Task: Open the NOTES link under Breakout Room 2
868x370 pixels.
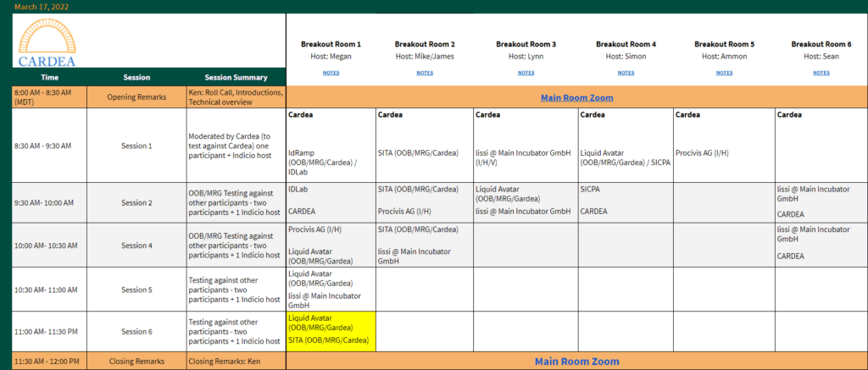Action: tap(425, 73)
